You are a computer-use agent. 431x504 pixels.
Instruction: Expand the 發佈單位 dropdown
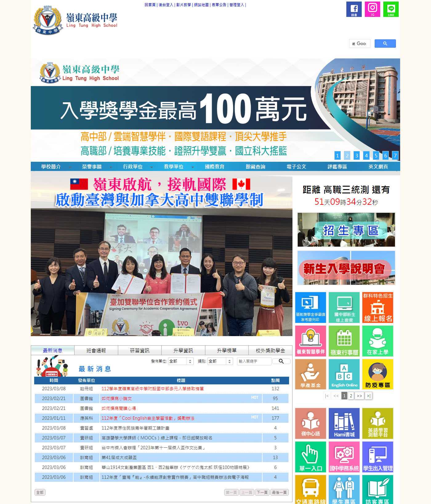pos(181,361)
